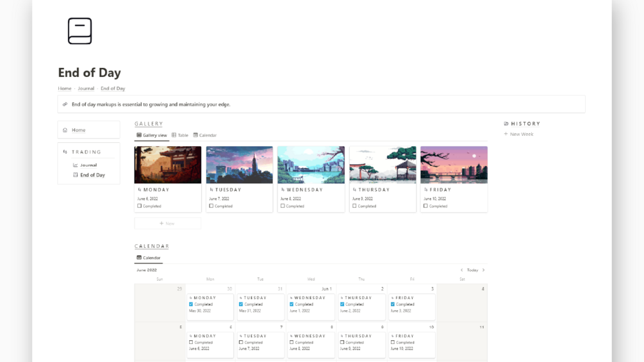This screenshot has width=644, height=362.
Task: Click the TRADING sidebar heading
Action: (87, 152)
